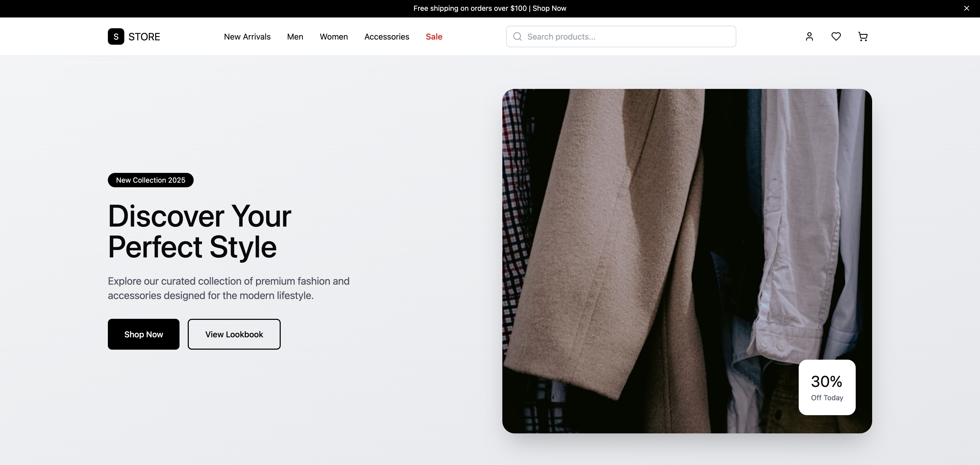The width and height of the screenshot is (980, 465).
Task: Open the red Sale link
Action: point(434,36)
